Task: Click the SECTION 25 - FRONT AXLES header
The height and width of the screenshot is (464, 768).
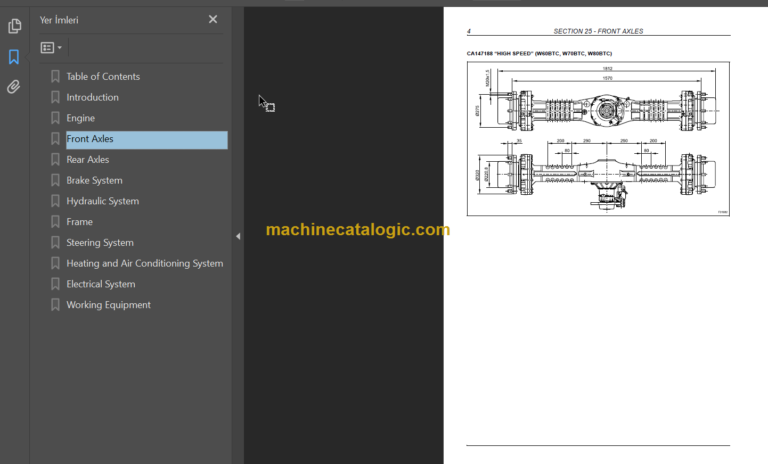Action: coord(598,31)
